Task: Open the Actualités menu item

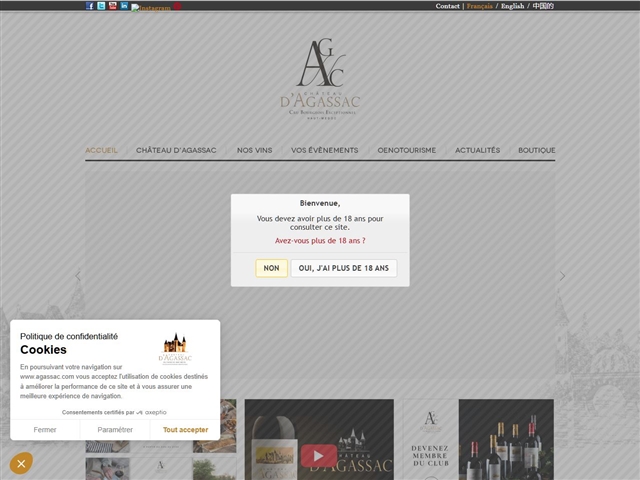Action: (x=478, y=150)
